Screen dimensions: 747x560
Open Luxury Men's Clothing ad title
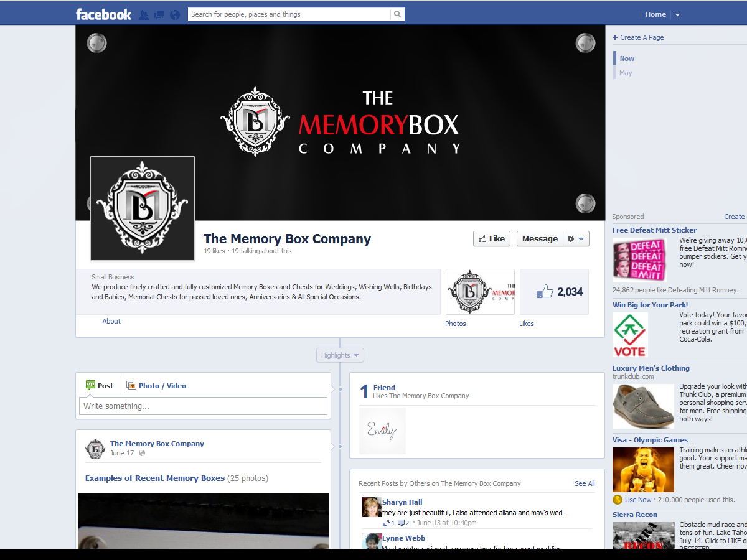651,368
